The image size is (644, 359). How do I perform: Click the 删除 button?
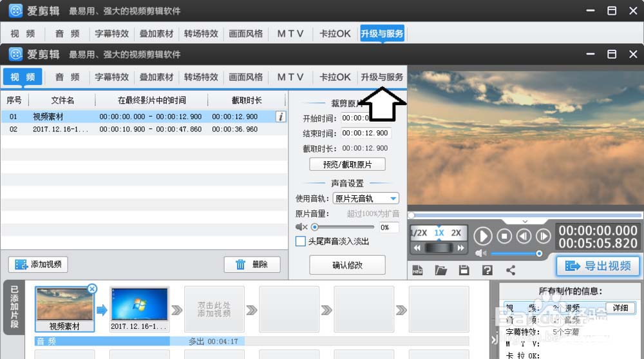252,264
